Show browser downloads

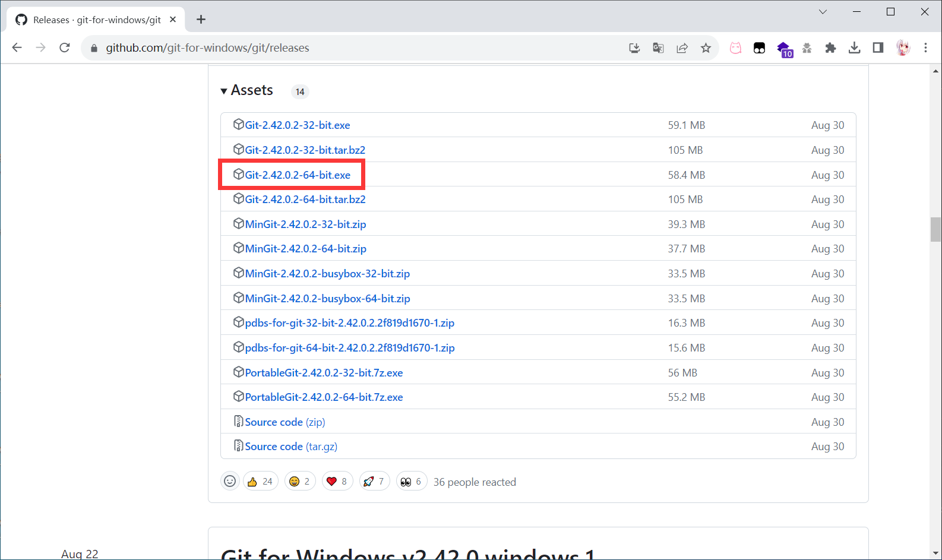[854, 48]
